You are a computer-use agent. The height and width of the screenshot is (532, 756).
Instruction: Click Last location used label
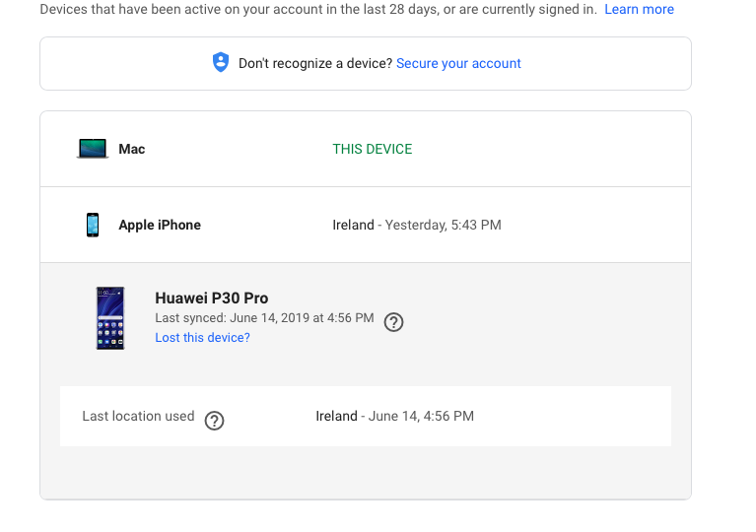[138, 416]
